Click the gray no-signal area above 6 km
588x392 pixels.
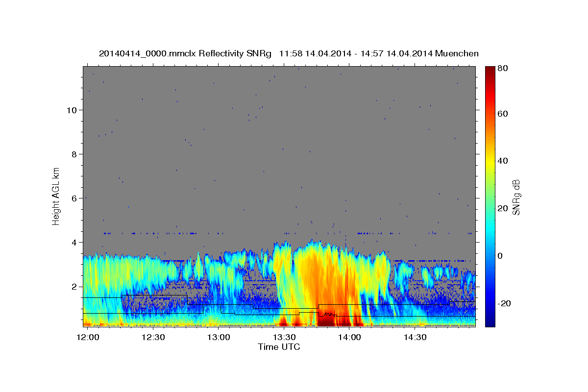[x=279, y=132]
